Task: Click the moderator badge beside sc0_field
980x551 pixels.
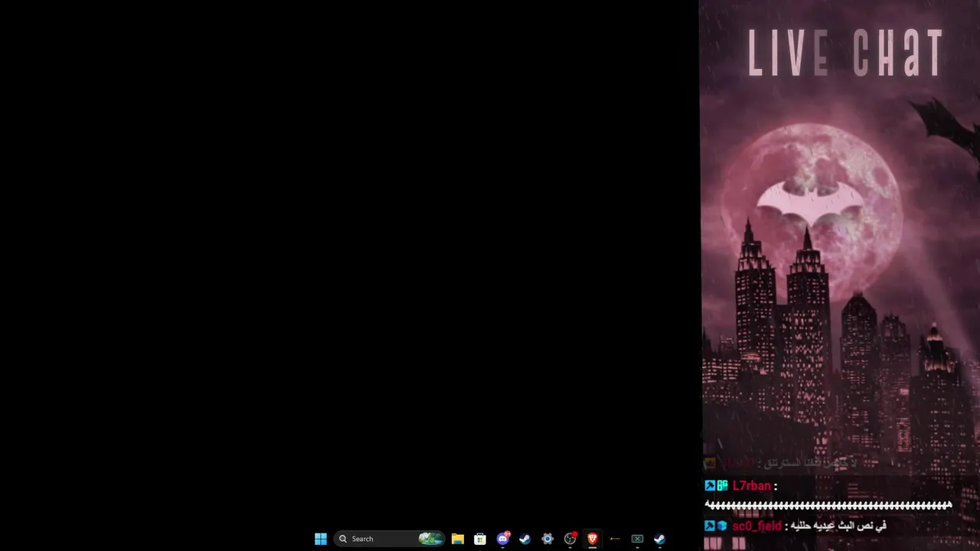Action: coord(710,526)
